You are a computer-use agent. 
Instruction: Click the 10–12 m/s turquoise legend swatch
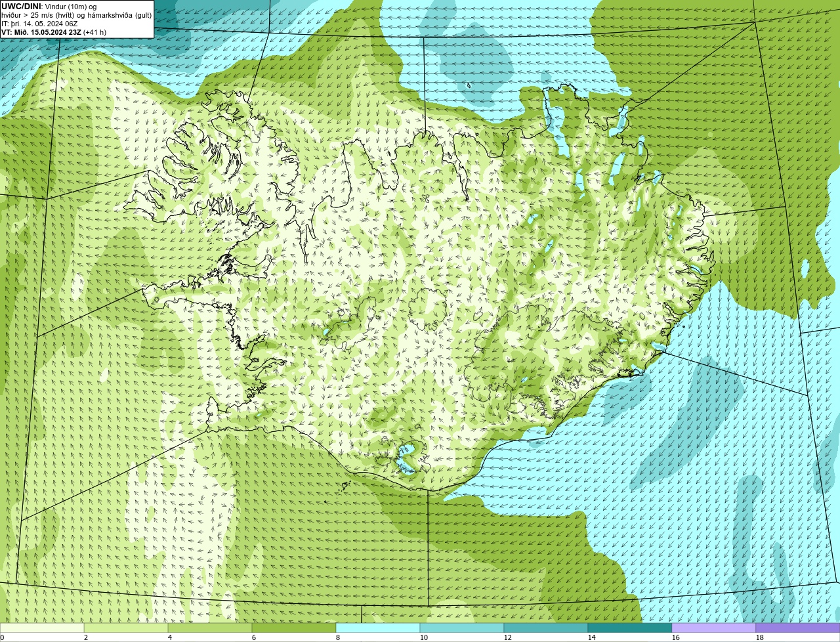(x=462, y=628)
